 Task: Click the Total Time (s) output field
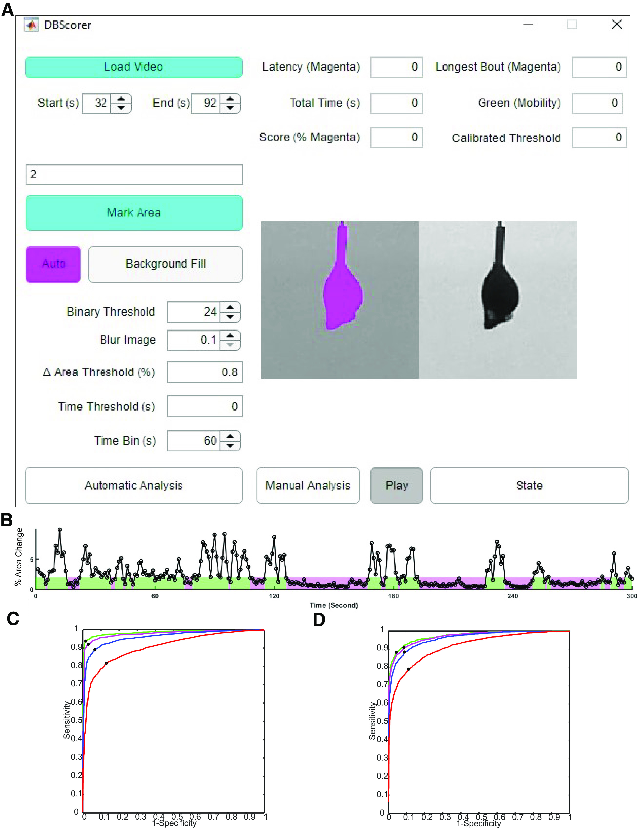(397, 103)
